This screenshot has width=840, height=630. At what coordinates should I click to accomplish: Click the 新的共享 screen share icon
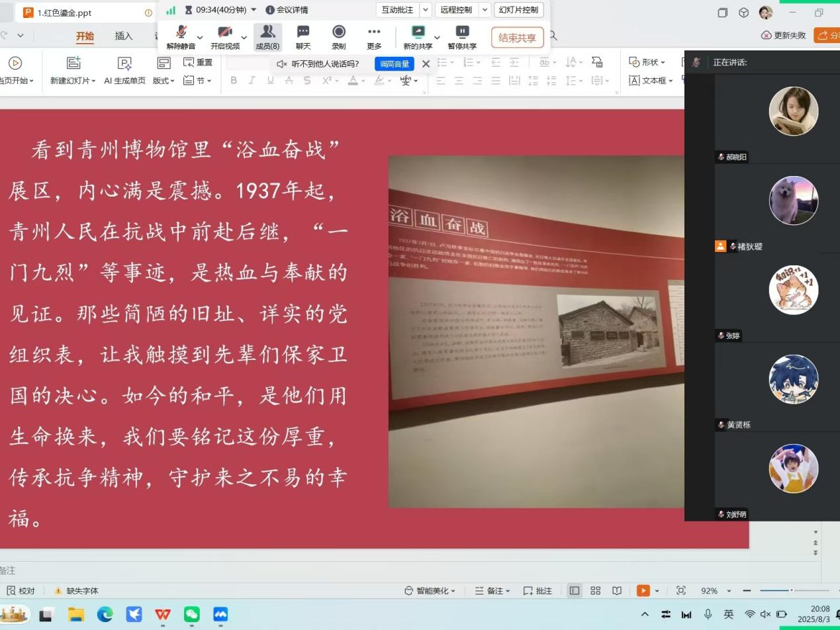tap(418, 32)
